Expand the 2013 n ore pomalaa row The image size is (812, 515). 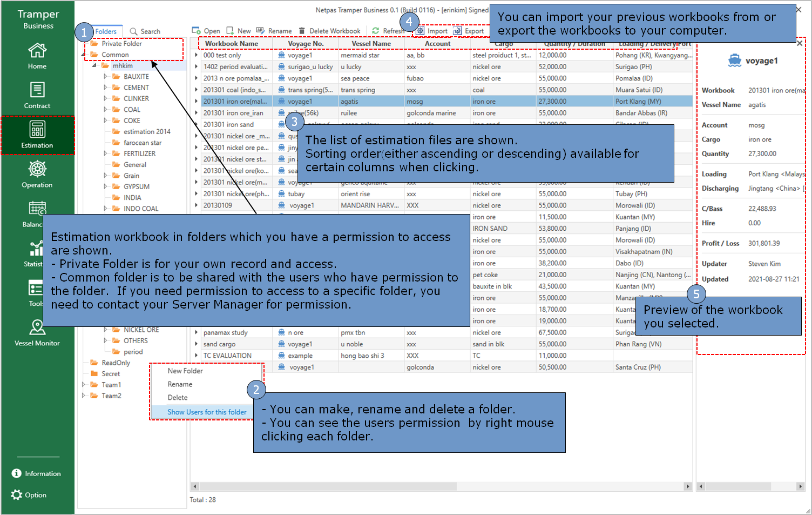coord(196,78)
